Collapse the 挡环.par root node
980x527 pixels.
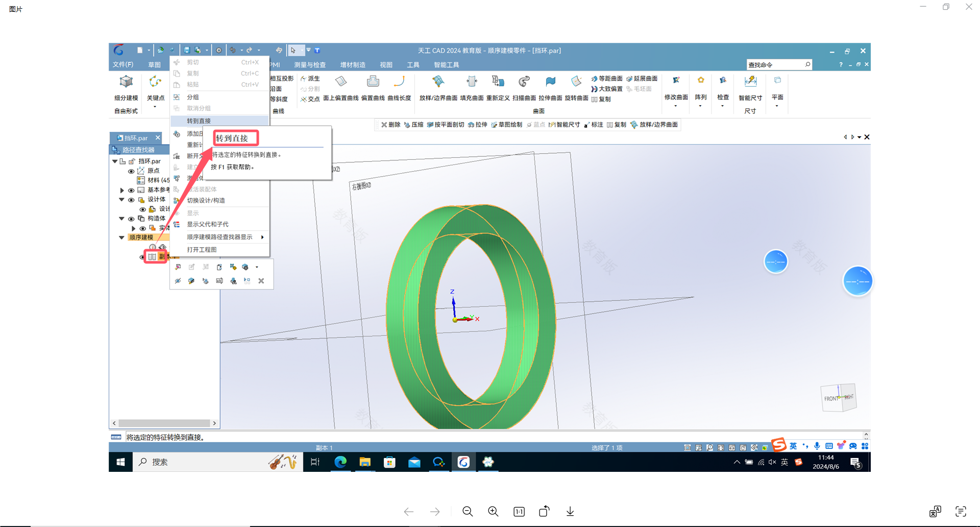pos(115,161)
